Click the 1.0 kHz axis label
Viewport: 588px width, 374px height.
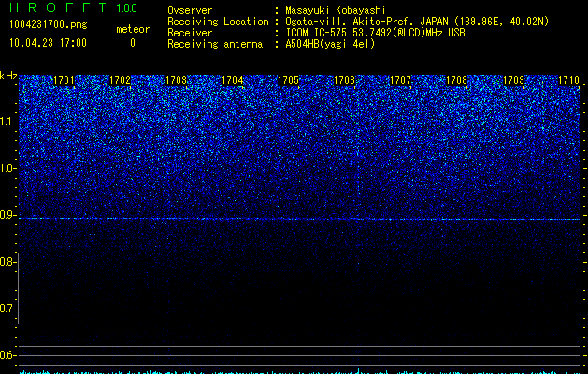[x=8, y=168]
